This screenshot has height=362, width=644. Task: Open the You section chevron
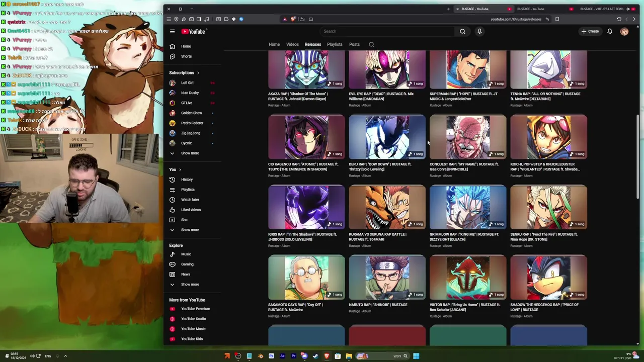point(180,169)
